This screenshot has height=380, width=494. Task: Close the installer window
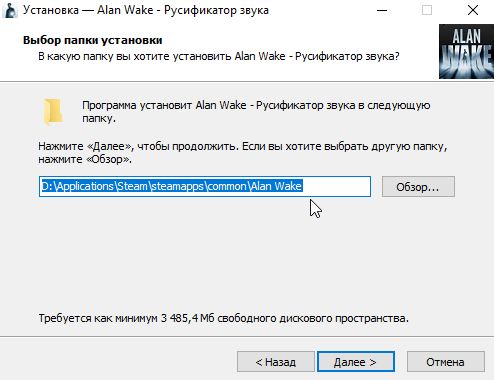click(x=473, y=10)
